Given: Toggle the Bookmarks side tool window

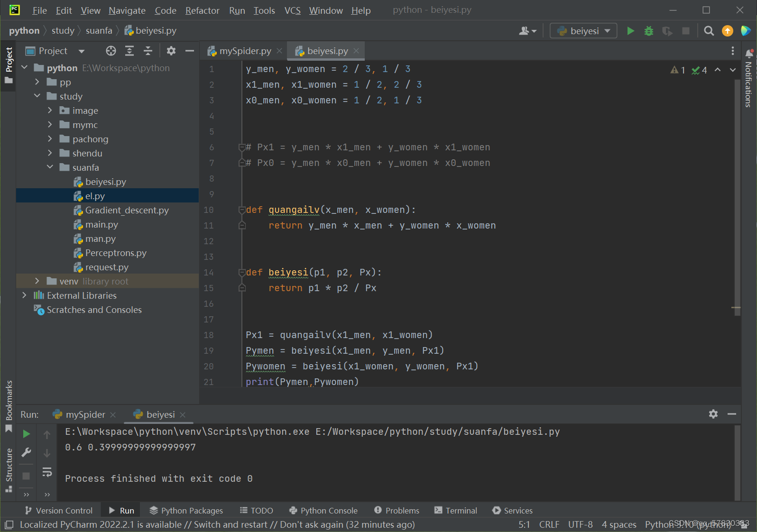Looking at the screenshot, I should [x=9, y=406].
